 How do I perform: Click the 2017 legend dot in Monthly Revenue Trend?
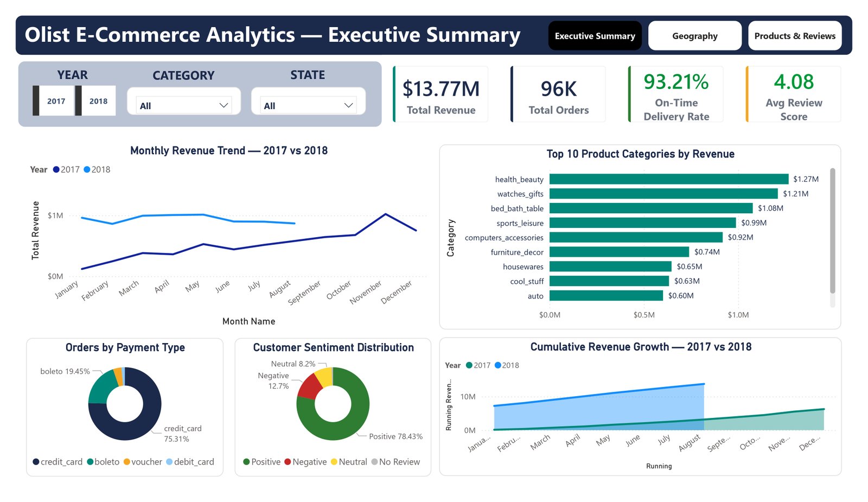(x=56, y=170)
